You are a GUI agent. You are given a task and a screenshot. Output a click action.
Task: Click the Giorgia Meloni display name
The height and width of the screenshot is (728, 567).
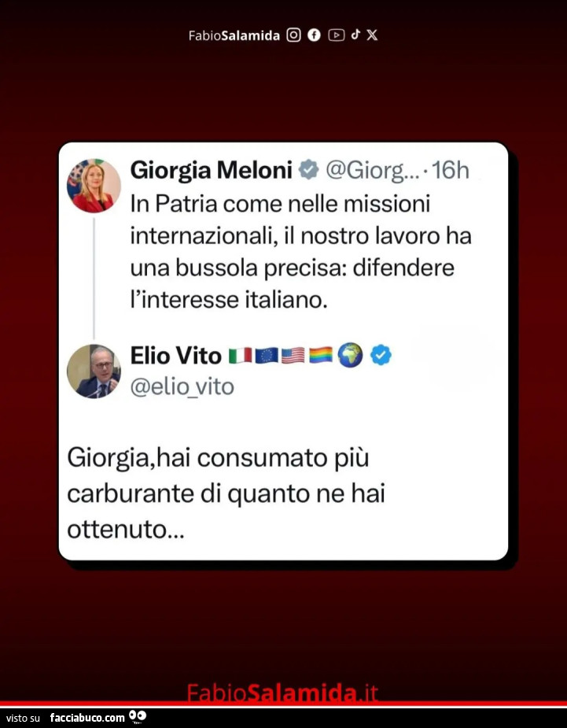point(211,170)
